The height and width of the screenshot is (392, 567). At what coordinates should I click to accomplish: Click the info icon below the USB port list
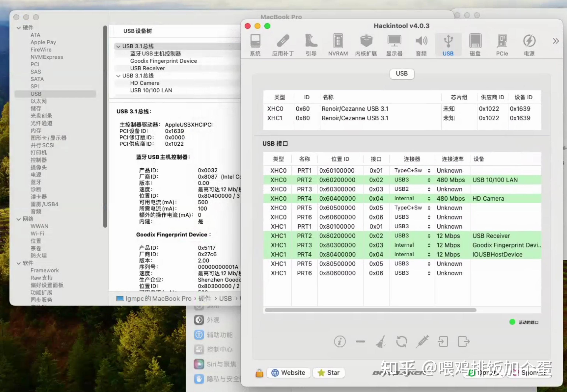click(340, 341)
